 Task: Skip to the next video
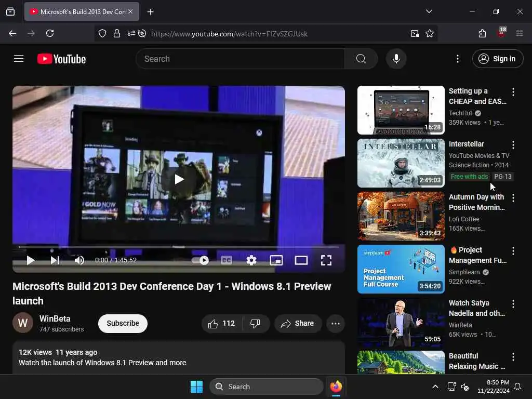point(55,260)
